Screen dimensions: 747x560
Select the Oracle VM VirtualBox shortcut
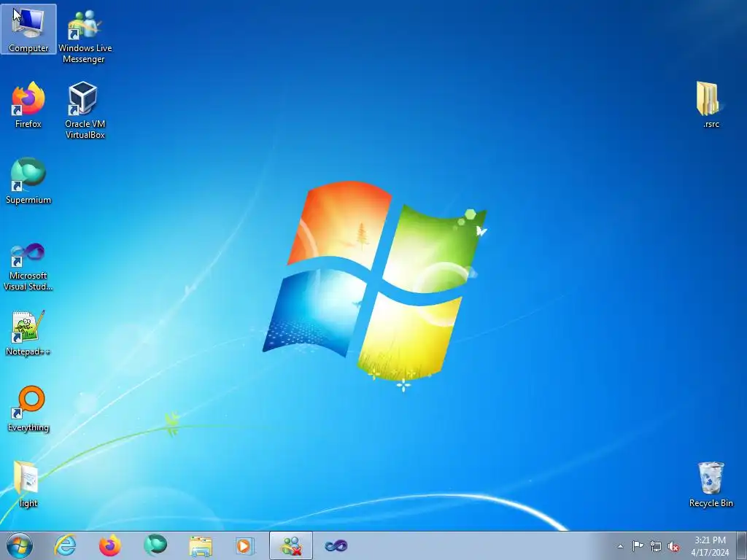85,110
